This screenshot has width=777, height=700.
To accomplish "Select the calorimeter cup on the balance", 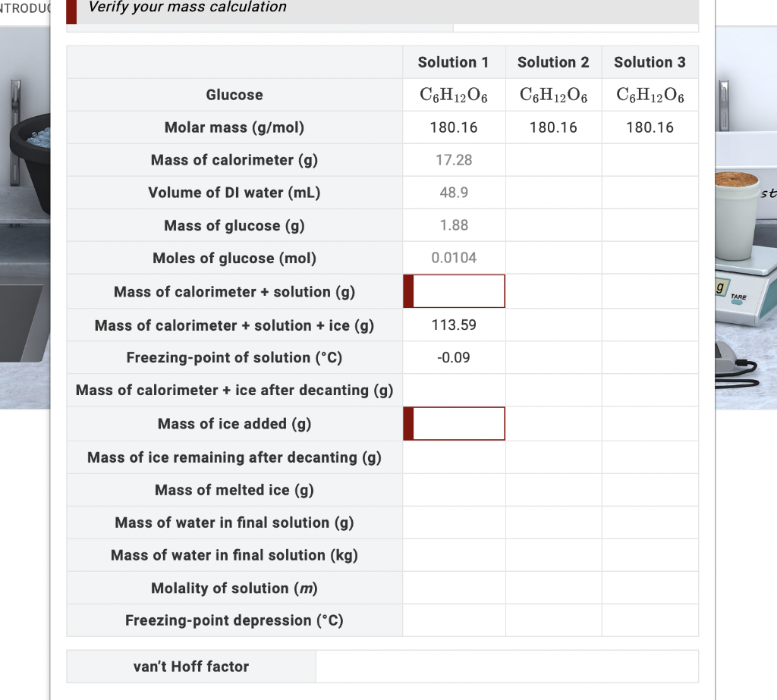I will (737, 215).
